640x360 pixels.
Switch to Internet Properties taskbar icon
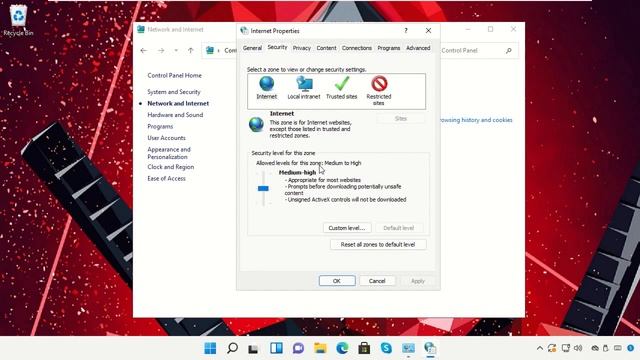(430, 348)
